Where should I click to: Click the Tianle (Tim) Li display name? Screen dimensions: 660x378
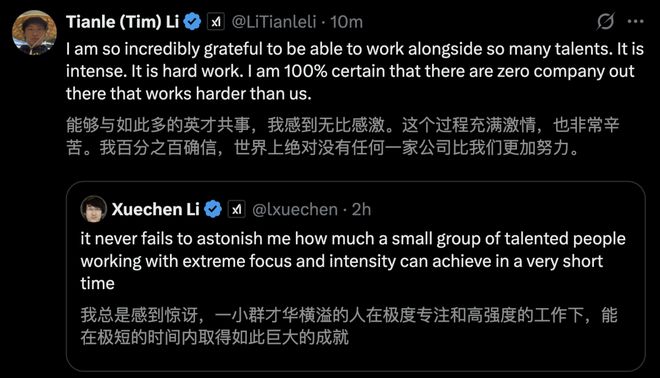pyautogui.click(x=122, y=22)
